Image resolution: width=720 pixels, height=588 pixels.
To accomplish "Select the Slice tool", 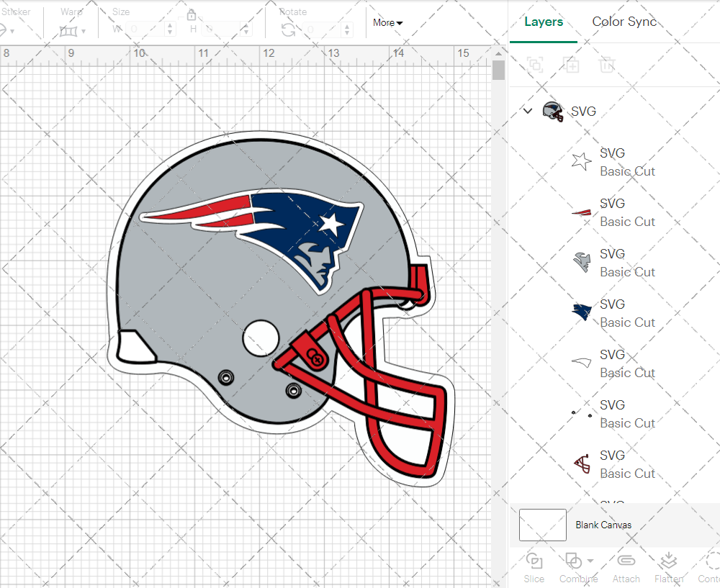I will point(534,566).
